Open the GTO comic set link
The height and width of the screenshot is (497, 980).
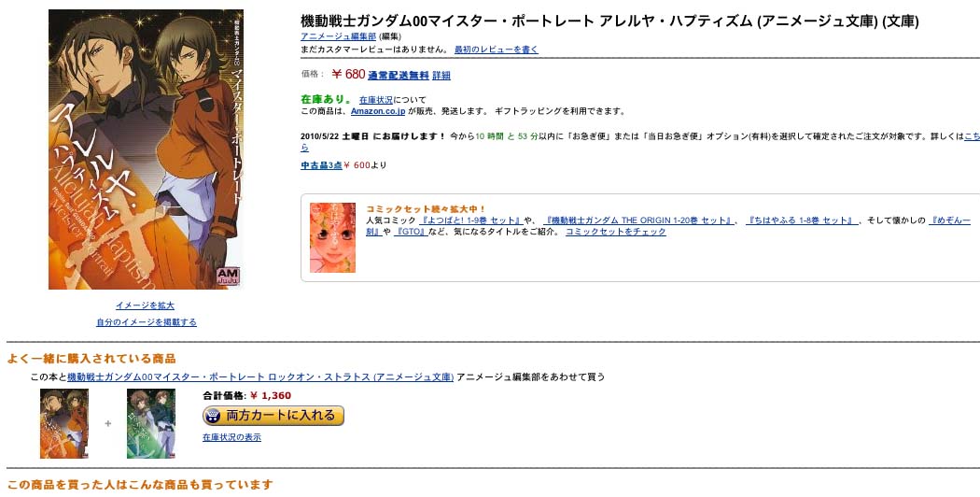411,232
